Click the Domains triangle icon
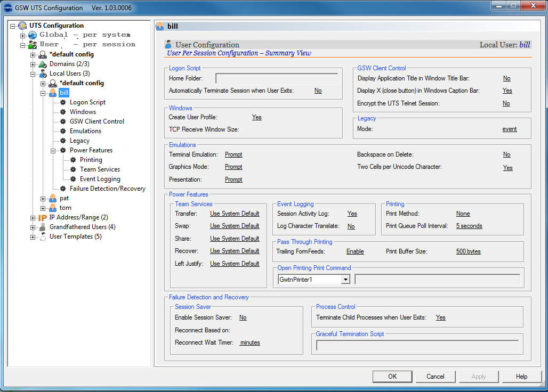The image size is (548, 392). pyautogui.click(x=43, y=64)
